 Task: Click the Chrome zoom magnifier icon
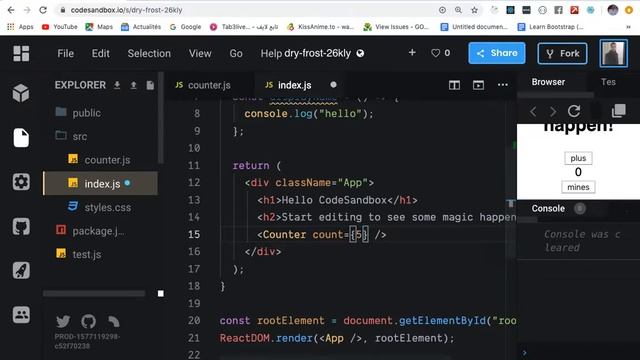click(x=458, y=10)
